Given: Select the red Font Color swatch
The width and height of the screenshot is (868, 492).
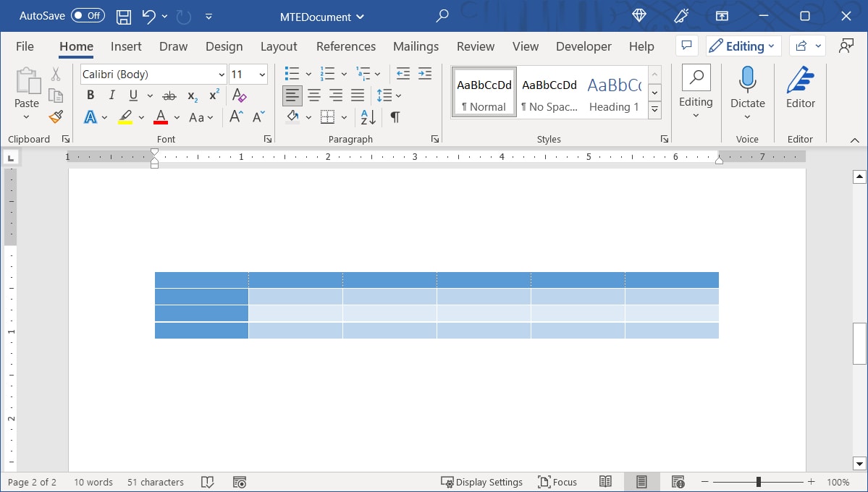Looking at the screenshot, I should (160, 116).
